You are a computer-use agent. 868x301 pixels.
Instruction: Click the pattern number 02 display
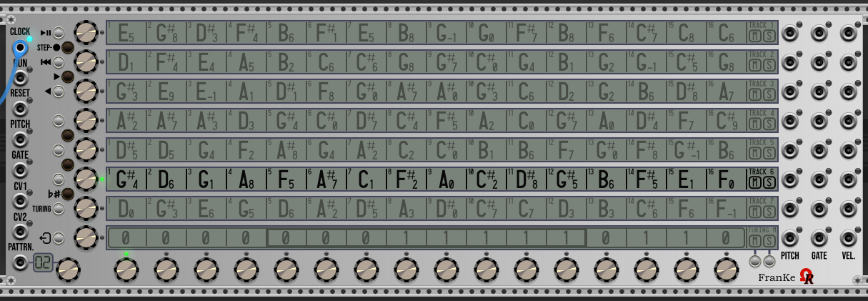[44, 264]
